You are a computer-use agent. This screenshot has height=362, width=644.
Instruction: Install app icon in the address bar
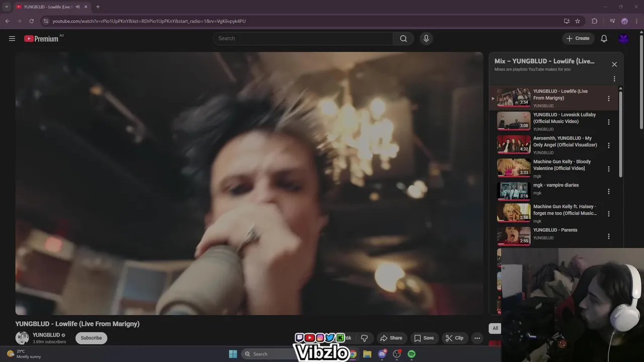[567, 21]
